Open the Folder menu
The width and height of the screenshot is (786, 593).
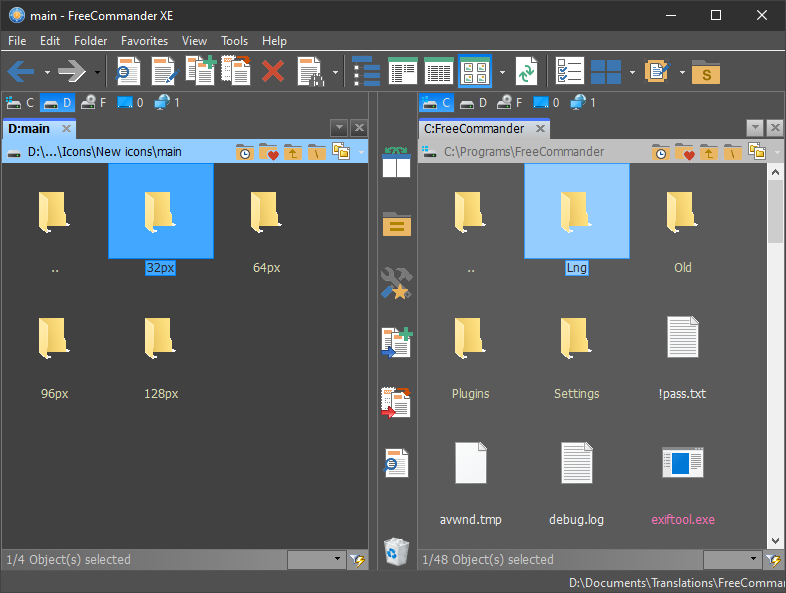point(91,41)
